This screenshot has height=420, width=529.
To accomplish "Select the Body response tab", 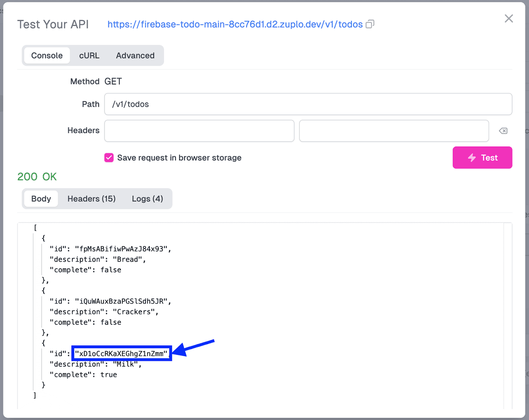I will (x=41, y=198).
